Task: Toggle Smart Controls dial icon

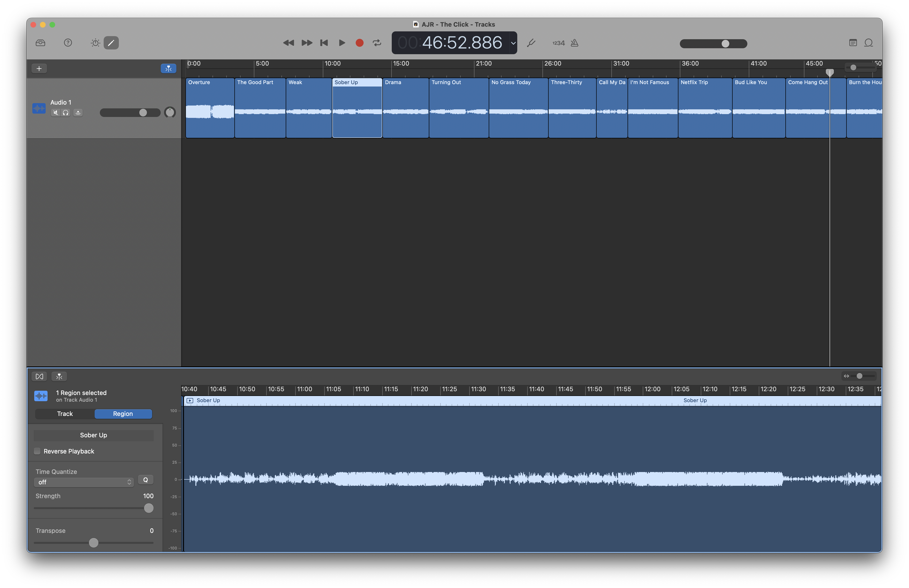Action: 96,43
